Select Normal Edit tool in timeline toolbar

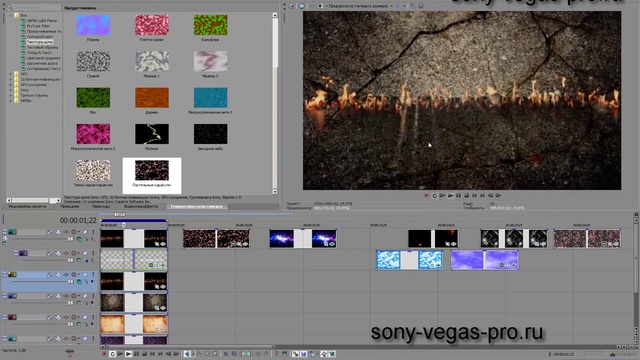coord(187,354)
